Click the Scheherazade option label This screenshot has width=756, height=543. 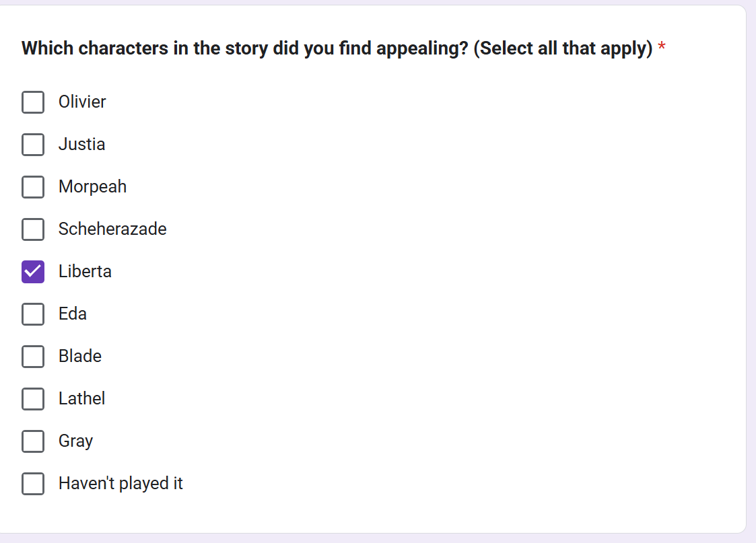[x=112, y=229]
